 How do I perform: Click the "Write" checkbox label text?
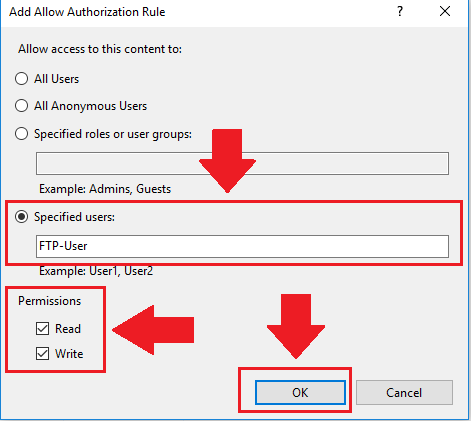pos(69,354)
